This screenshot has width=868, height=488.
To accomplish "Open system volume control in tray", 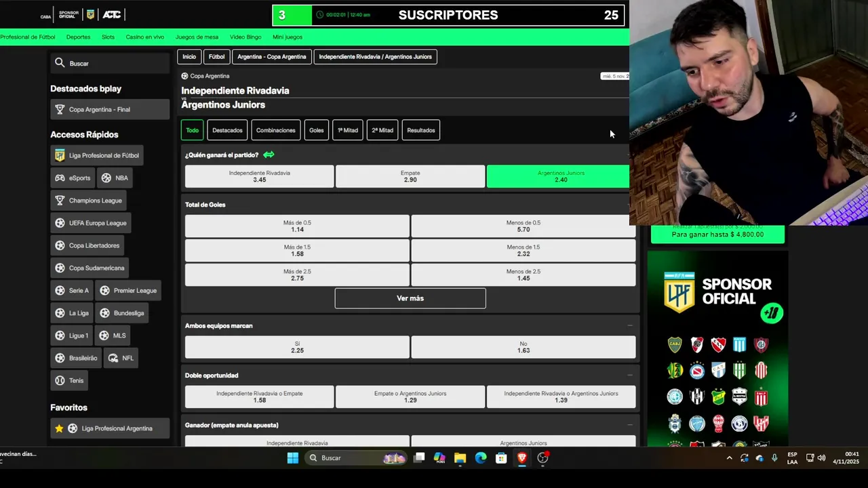I will (x=822, y=458).
